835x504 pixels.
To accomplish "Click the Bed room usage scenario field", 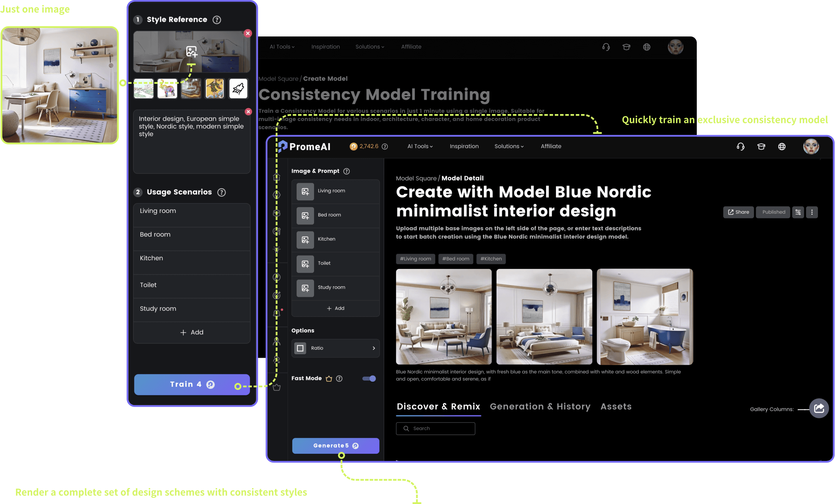I will pyautogui.click(x=192, y=239).
